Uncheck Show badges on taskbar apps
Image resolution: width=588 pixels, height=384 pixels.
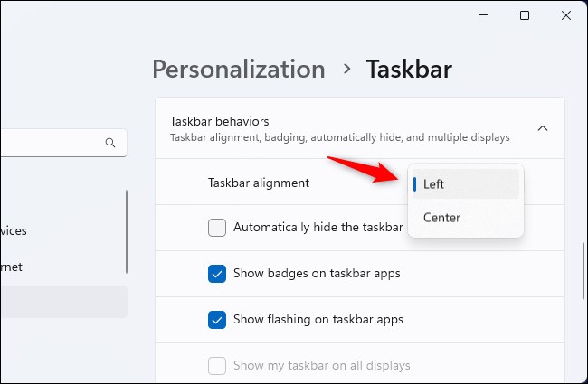coord(217,274)
